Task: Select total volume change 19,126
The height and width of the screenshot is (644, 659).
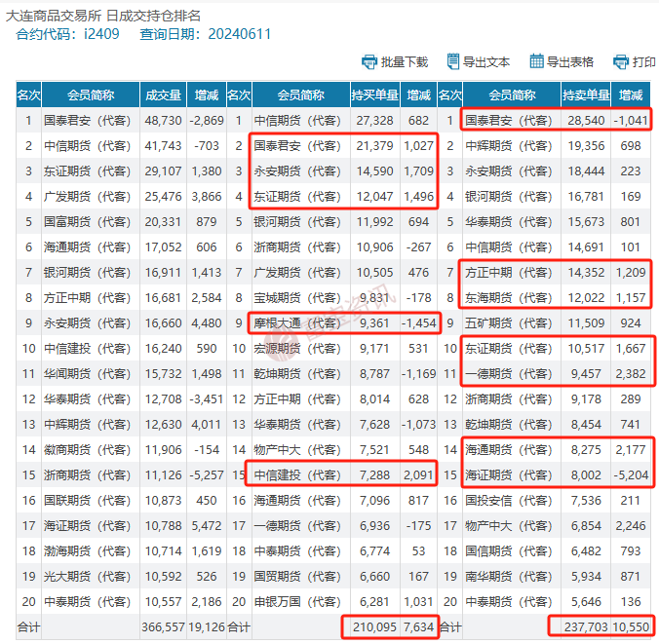Action: pyautogui.click(x=207, y=626)
